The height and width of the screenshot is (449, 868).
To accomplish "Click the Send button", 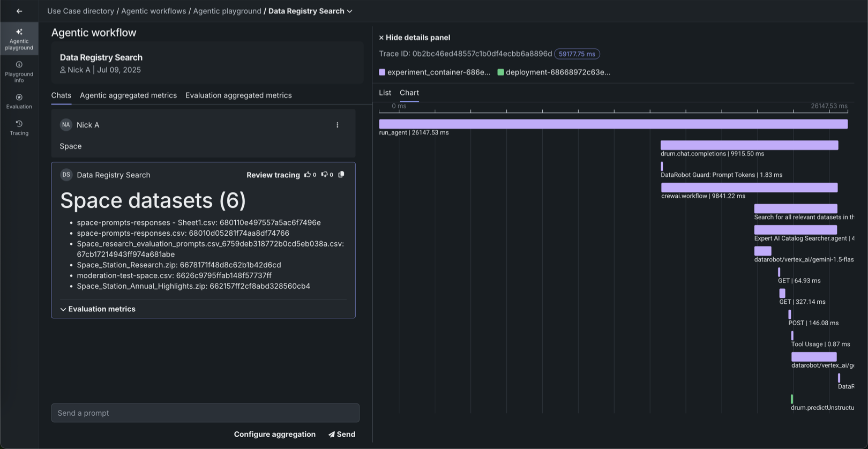I will (x=342, y=435).
